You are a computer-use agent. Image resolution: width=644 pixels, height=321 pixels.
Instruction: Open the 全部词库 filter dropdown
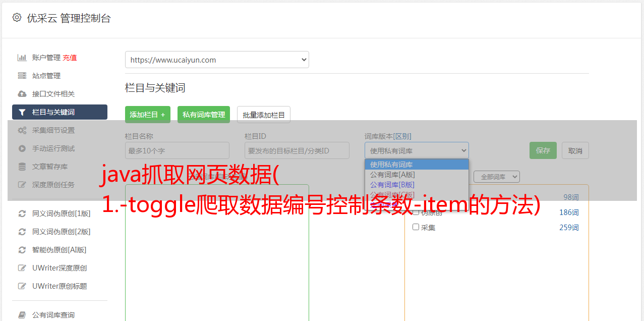coord(496,177)
